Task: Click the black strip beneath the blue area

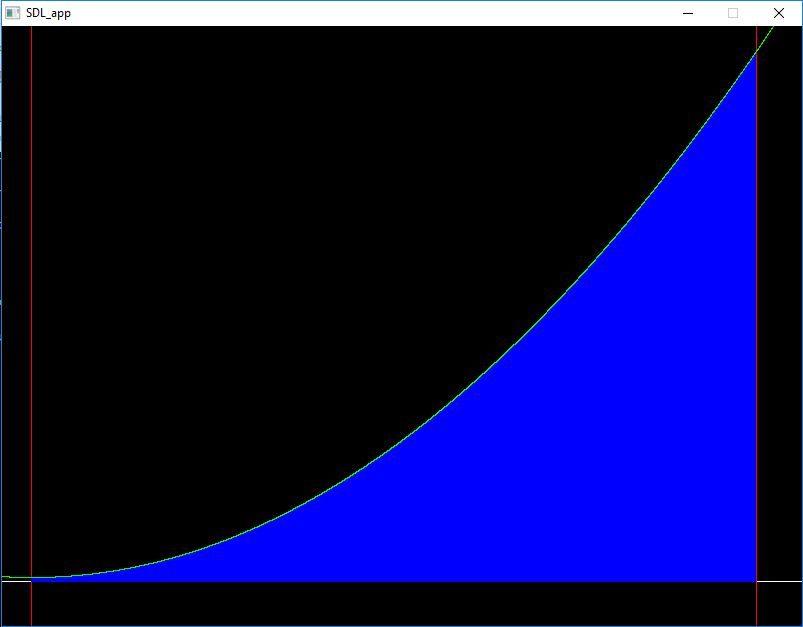Action: point(400,604)
